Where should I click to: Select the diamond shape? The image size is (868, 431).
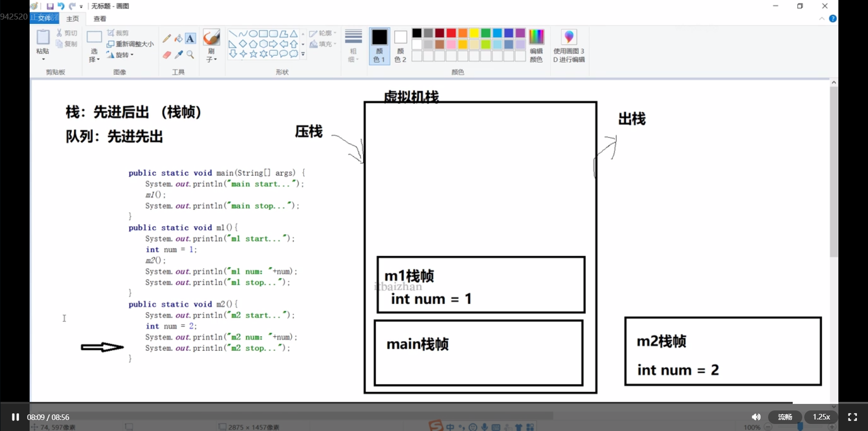click(x=243, y=44)
